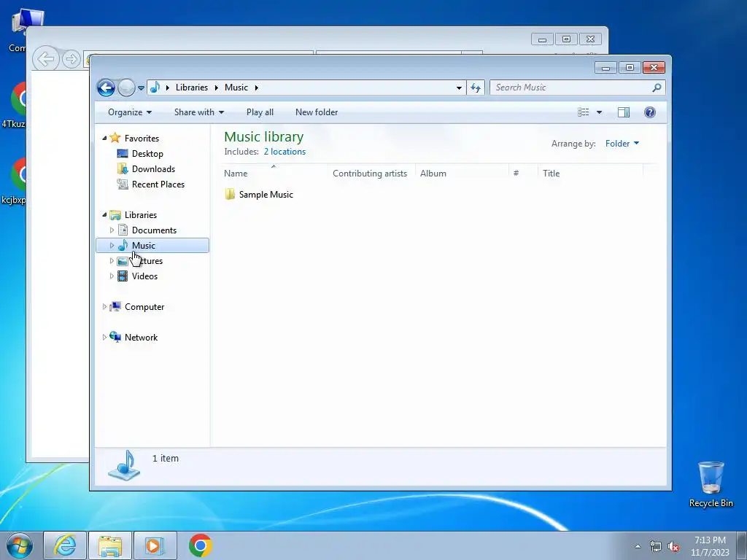Sort by the # column header
Image resolution: width=747 pixels, height=560 pixels.
coord(523,174)
